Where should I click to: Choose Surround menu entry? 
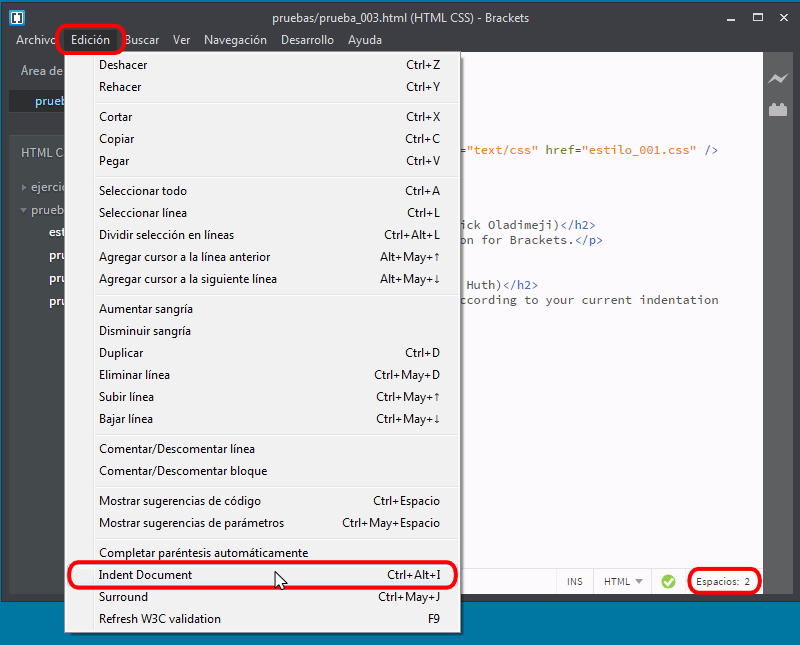pyautogui.click(x=263, y=597)
